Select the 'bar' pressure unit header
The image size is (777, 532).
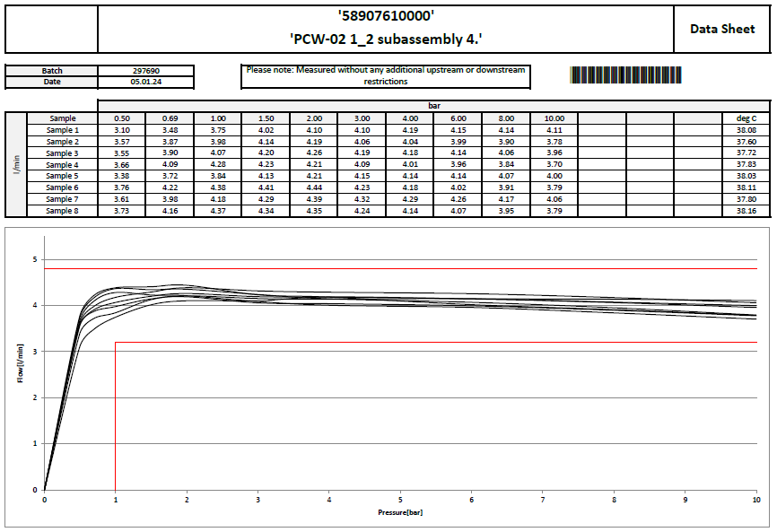pyautogui.click(x=433, y=106)
